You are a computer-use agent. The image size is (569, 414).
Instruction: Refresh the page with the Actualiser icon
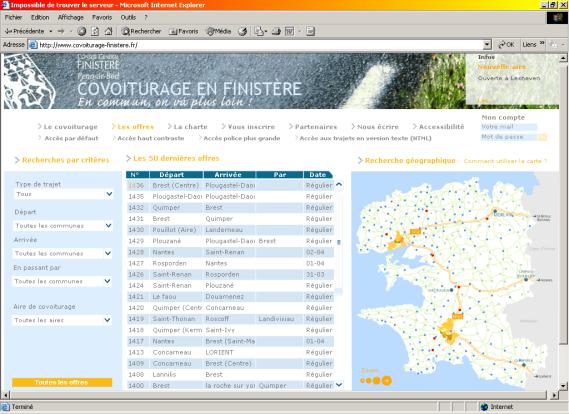95,32
